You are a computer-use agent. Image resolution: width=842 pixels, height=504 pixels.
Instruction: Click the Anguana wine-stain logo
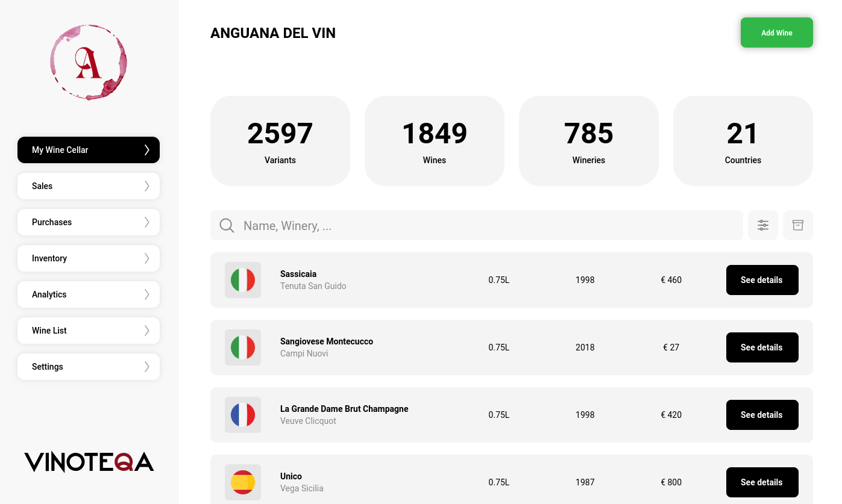[x=89, y=62]
